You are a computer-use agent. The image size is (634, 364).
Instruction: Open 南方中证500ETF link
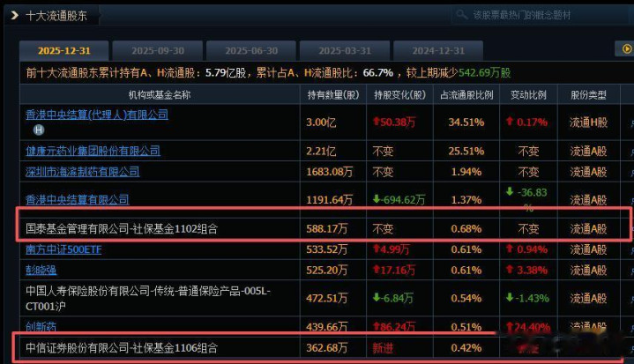[x=63, y=249]
